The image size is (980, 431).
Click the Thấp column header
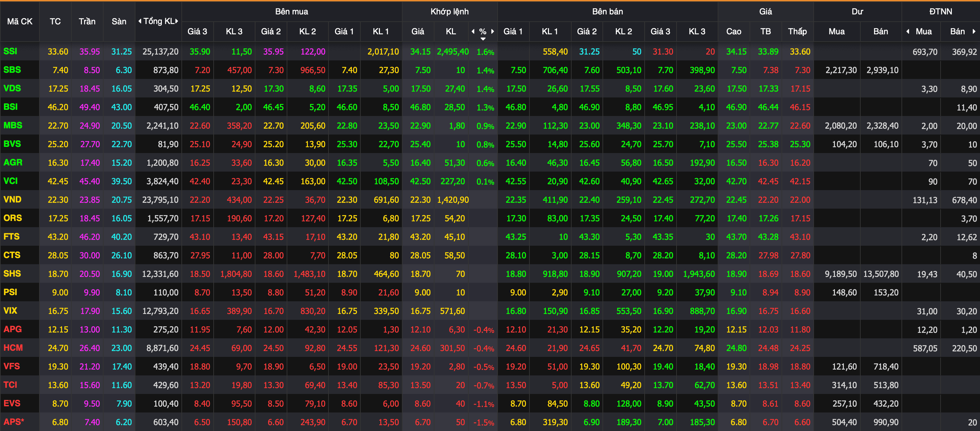tap(797, 32)
